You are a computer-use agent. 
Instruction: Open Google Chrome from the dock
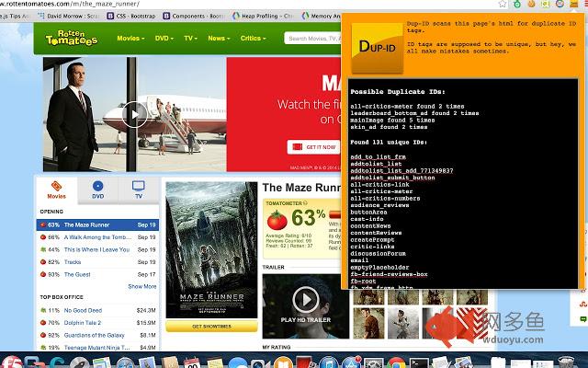396,363
